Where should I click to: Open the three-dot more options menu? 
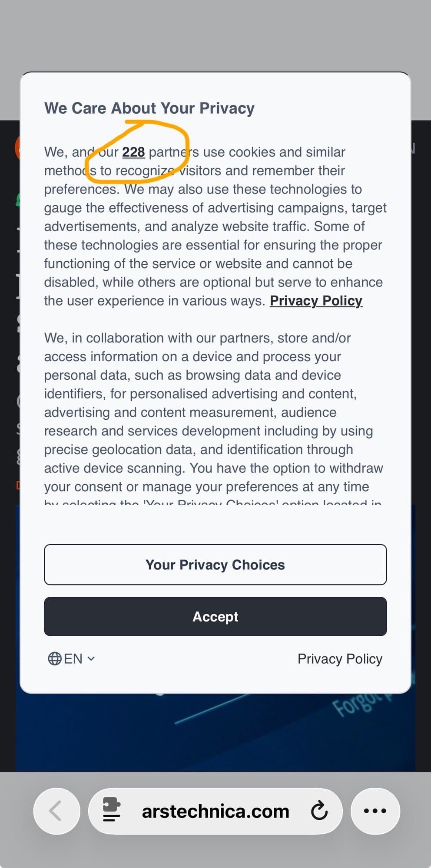click(x=375, y=811)
